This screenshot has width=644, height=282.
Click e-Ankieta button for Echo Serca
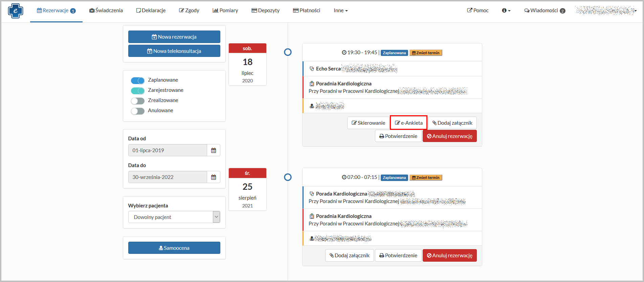click(408, 123)
